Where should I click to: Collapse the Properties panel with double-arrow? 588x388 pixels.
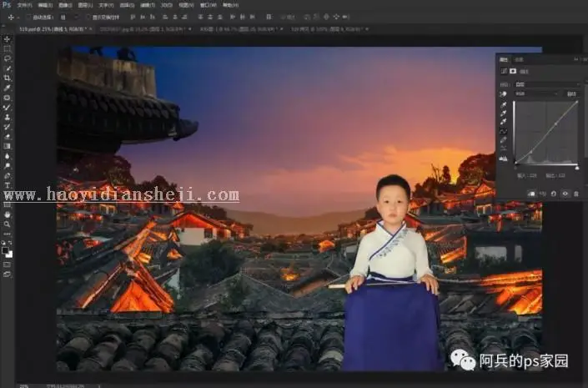[x=575, y=59]
